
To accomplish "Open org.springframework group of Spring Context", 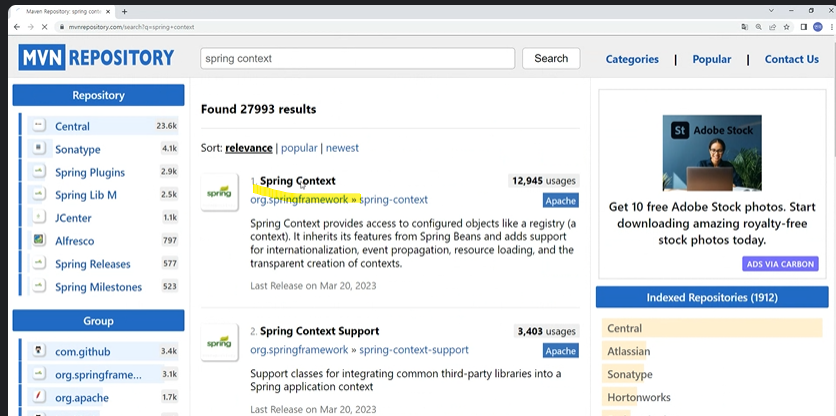I will click(299, 199).
